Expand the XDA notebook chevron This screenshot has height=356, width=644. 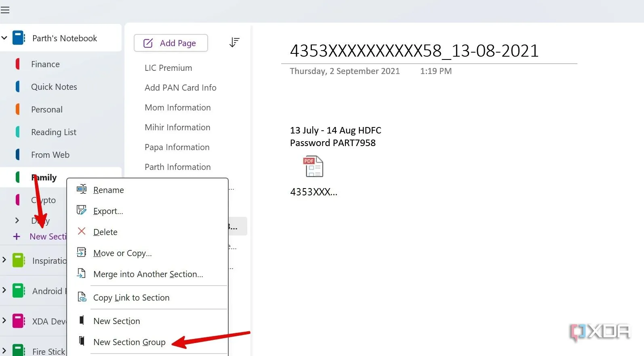(x=4, y=320)
